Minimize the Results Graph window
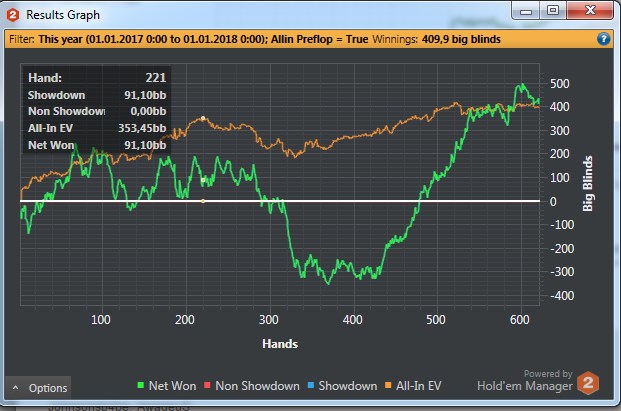 [526, 11]
